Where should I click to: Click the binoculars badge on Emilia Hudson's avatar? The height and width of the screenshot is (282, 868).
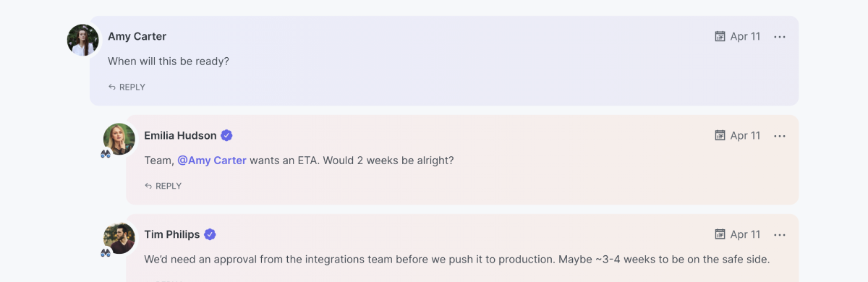coord(106,153)
